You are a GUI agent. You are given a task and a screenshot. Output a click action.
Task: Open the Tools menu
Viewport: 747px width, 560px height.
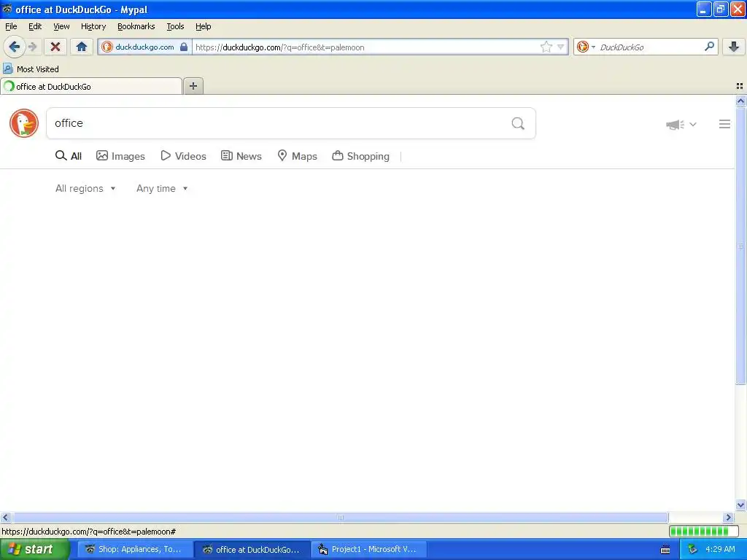pos(175,27)
